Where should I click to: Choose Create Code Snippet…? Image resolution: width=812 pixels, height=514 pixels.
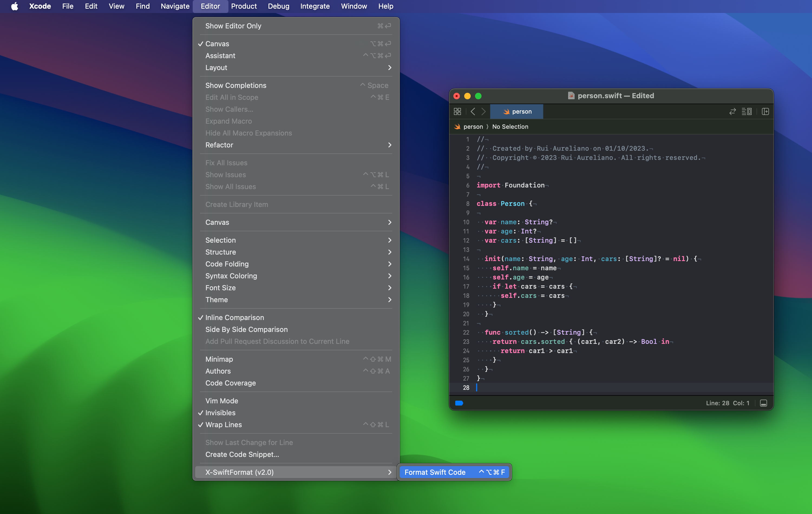[x=296, y=454]
